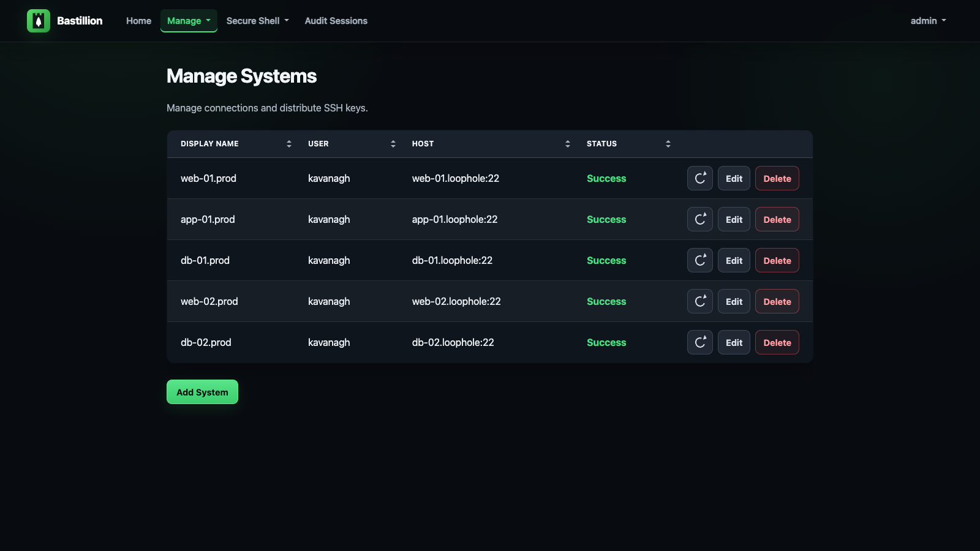
Task: Select the db-01.prod display name cell
Action: [x=205, y=260]
